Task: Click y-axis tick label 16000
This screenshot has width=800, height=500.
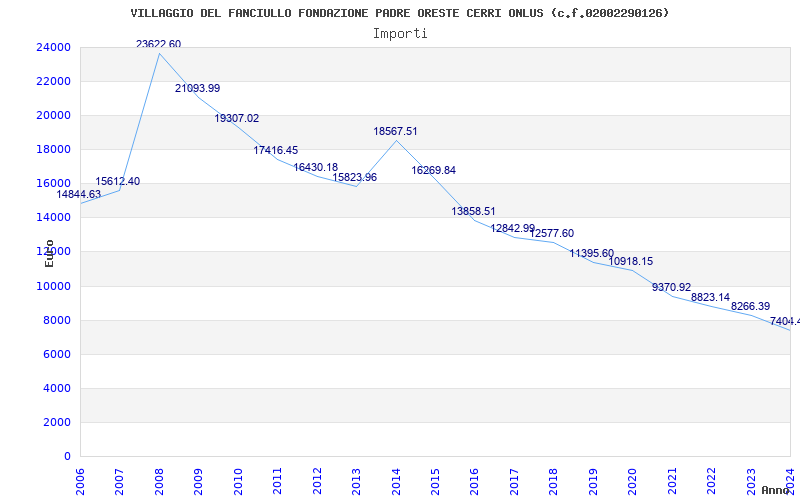Action: tap(54, 184)
